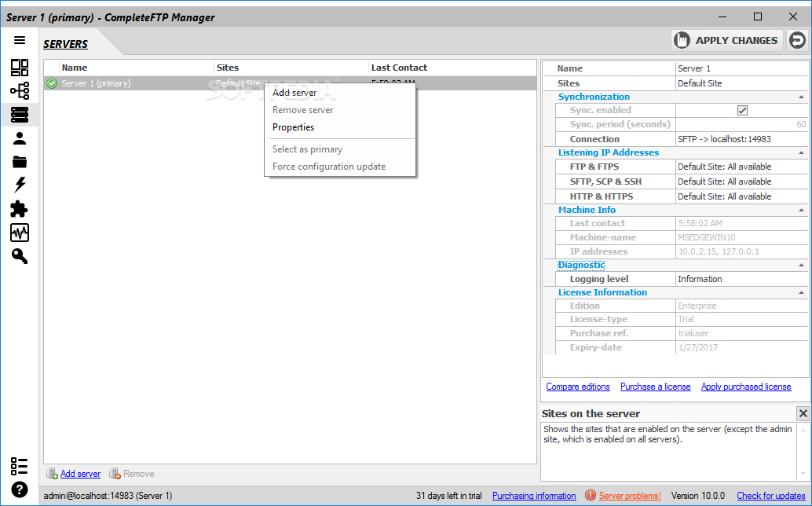Open the Purchase a license link
The height and width of the screenshot is (506, 812).
pos(655,387)
